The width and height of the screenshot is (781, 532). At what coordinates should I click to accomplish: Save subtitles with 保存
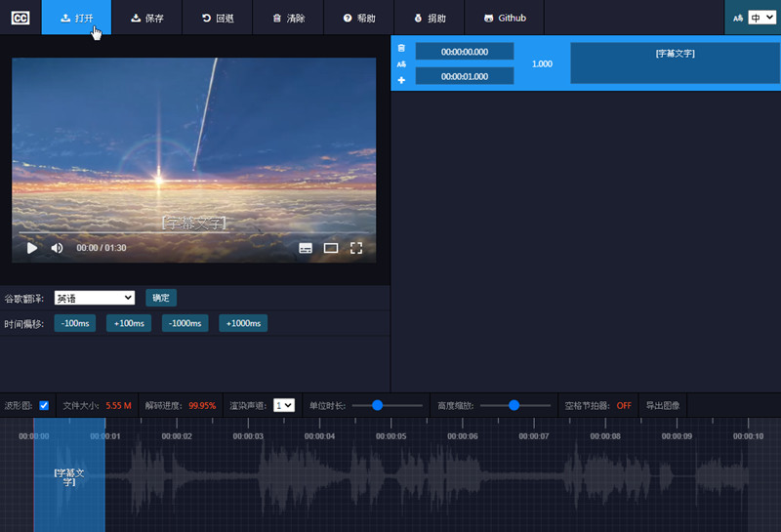[x=147, y=18]
